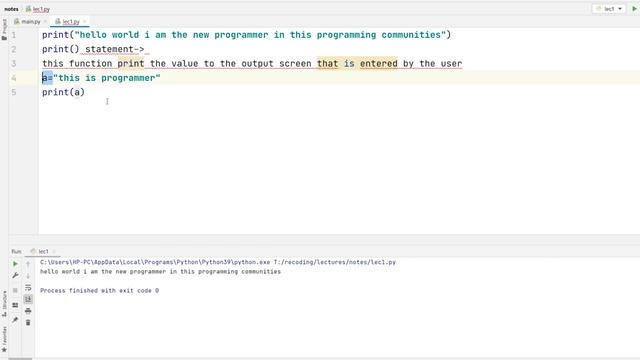The width and height of the screenshot is (640, 360).
Task: Click the up stack trace arrow
Action: pos(28,264)
